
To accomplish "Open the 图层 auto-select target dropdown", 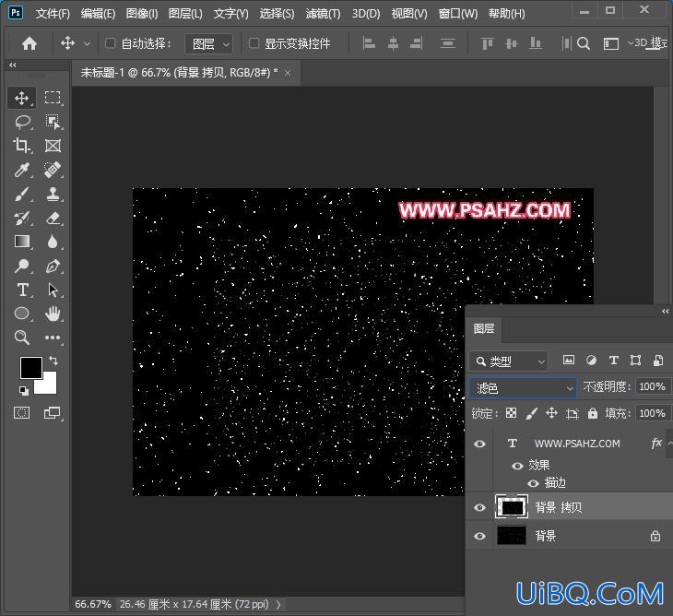I will click(209, 43).
